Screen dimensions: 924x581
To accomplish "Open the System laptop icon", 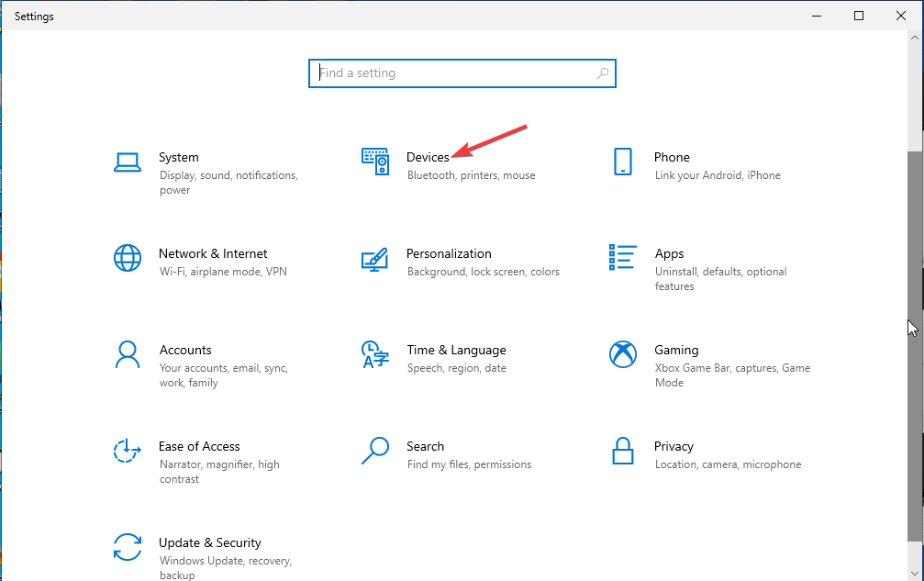I will click(x=128, y=162).
